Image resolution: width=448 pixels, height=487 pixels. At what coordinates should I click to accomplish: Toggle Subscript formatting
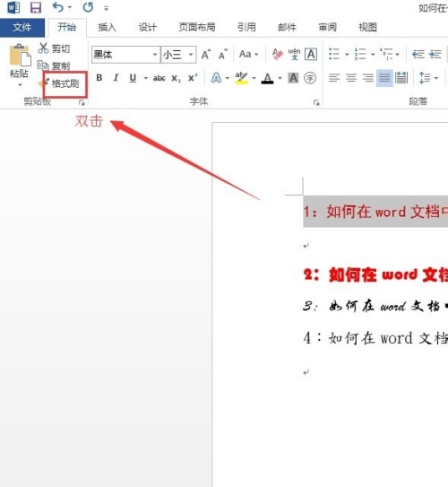pyautogui.click(x=176, y=78)
